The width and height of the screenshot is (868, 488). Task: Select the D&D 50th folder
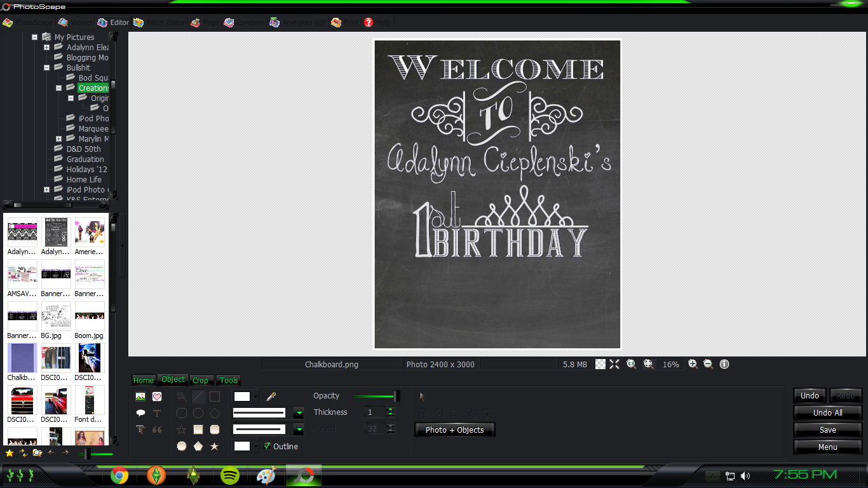83,149
